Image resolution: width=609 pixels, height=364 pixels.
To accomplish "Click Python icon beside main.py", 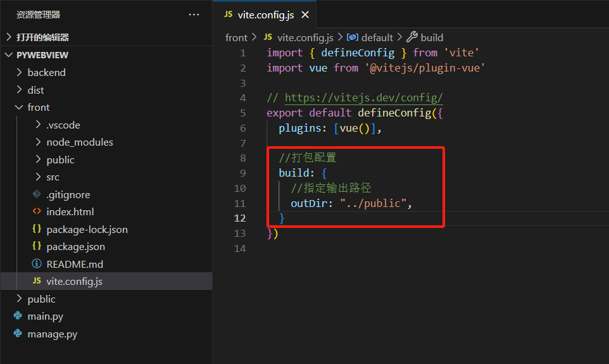I will tap(18, 316).
